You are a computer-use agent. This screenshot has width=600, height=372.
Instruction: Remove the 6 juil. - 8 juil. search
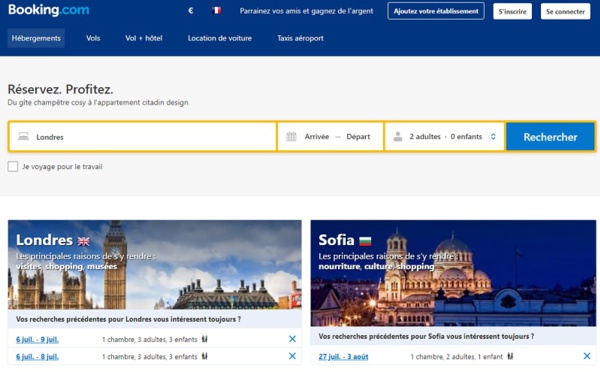click(292, 356)
